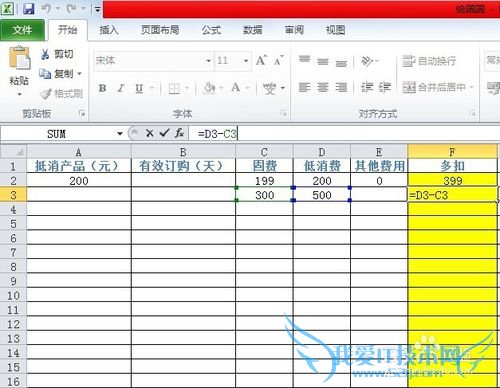
Task: Open the 字体 group dialog launcher
Action: click(284, 114)
